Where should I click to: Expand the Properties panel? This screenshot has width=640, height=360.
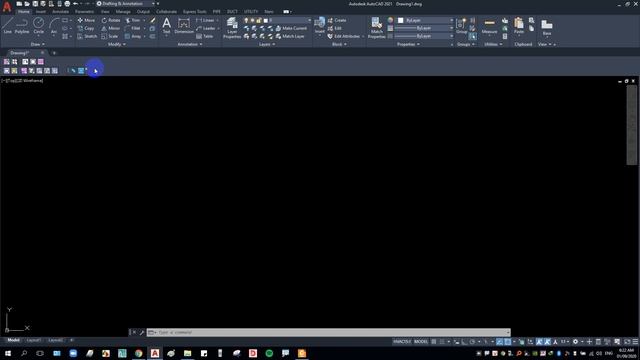408,44
